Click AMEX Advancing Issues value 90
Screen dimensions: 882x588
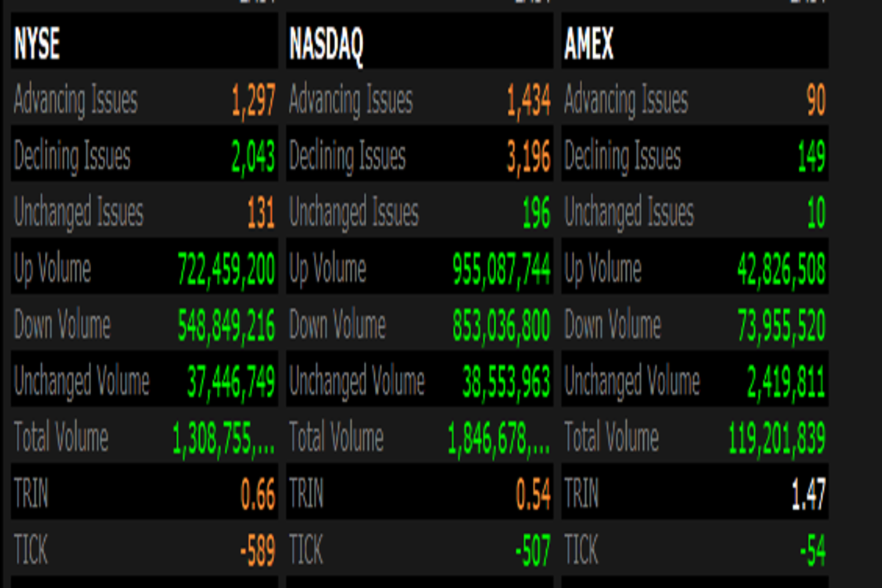click(x=816, y=101)
